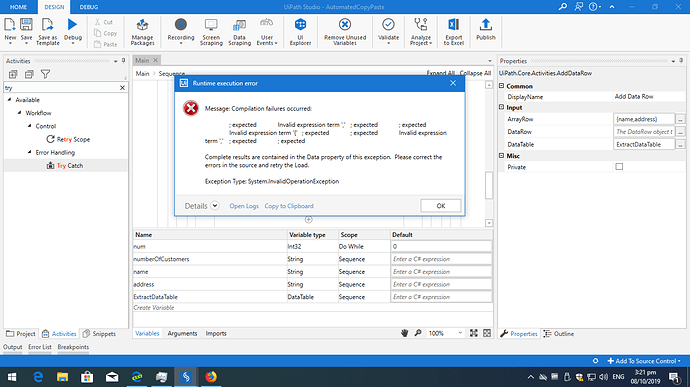
Task: Open the feedback icon in title bar
Action: coord(578,7)
